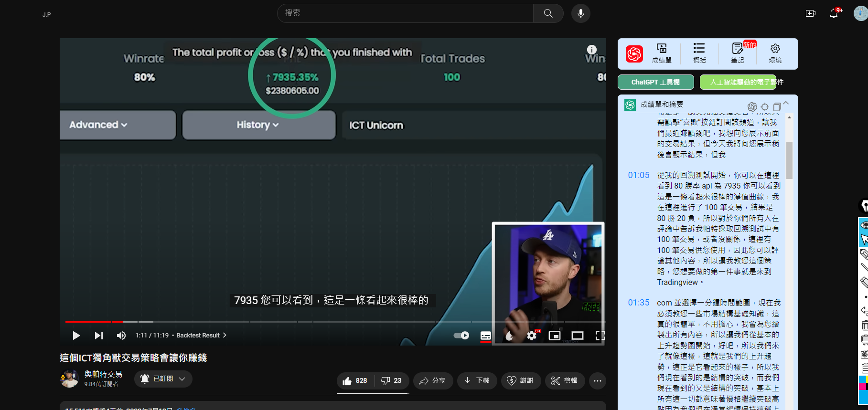This screenshot has height=410, width=868.
Task: Click the red ChatGPT extension logo
Action: 634,54
